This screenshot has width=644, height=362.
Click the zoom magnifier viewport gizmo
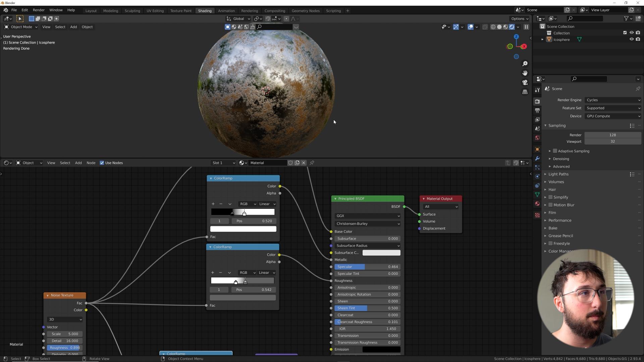pyautogui.click(x=525, y=64)
